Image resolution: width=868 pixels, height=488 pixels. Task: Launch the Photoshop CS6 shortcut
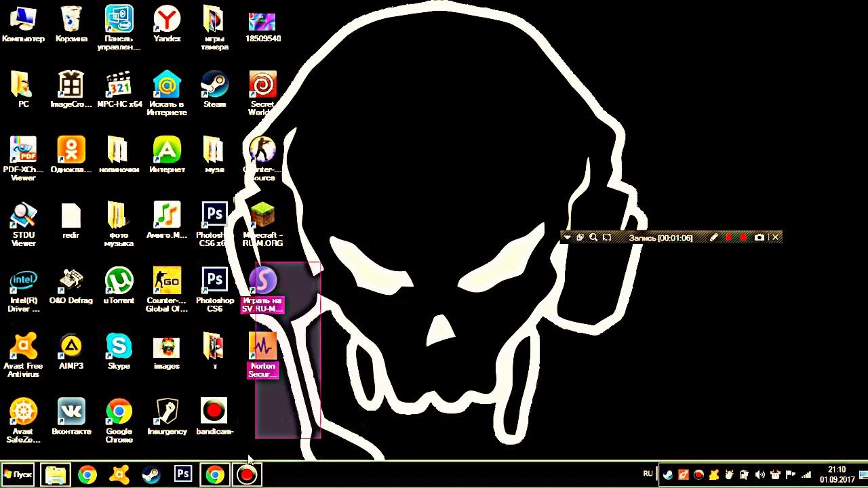(214, 290)
